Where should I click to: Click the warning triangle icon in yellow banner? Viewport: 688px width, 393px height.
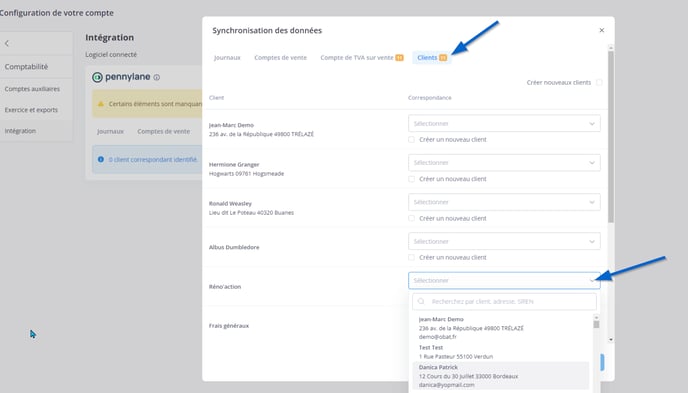tap(100, 104)
